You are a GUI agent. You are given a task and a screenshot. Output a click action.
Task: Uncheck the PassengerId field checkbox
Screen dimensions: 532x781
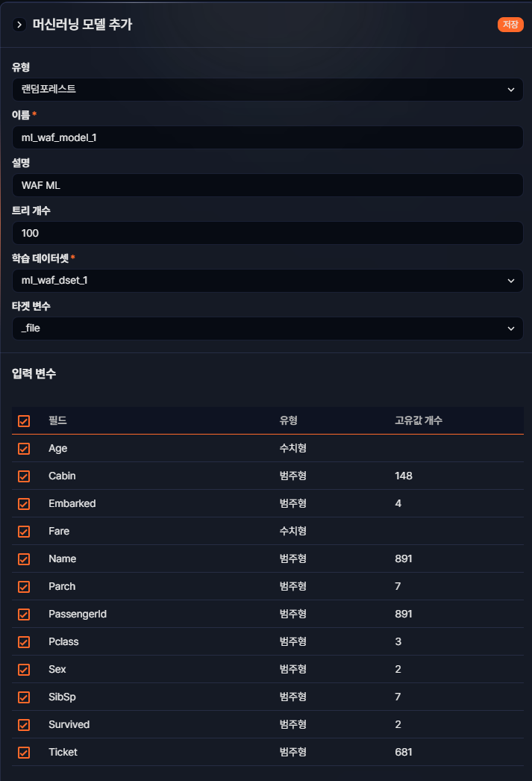click(23, 614)
